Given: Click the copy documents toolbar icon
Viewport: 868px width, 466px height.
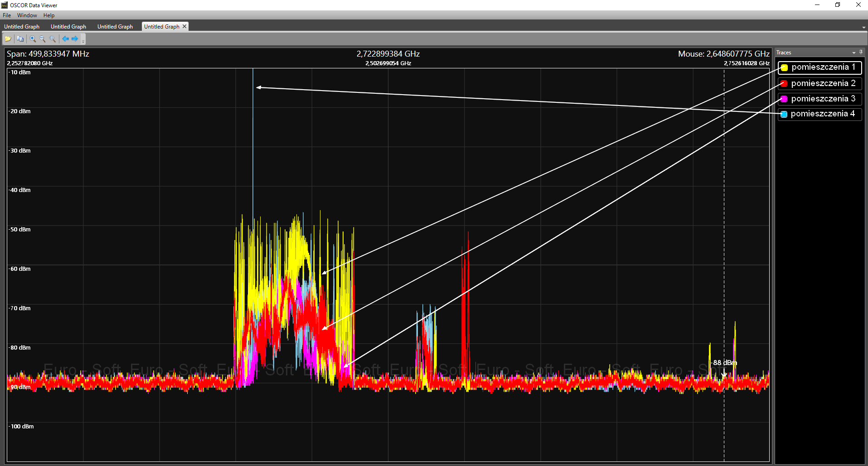Looking at the screenshot, I should (20, 39).
